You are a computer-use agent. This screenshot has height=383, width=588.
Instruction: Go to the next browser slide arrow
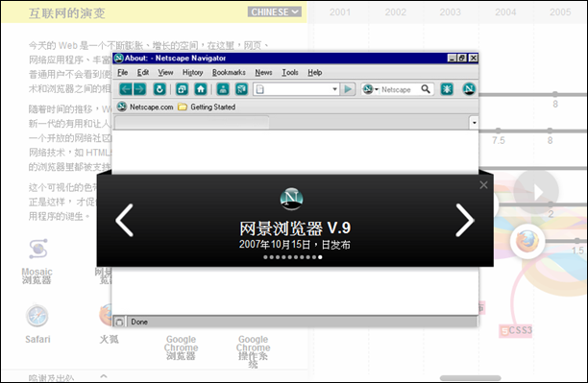(x=465, y=221)
